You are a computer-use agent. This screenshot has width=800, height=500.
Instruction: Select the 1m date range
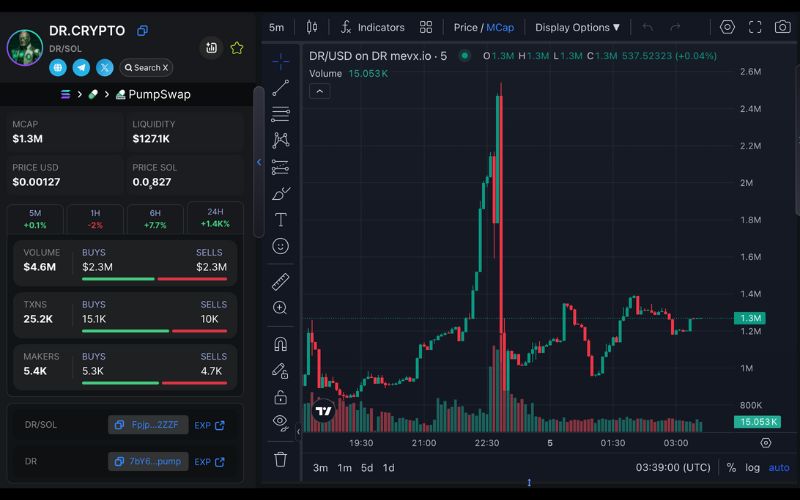click(x=344, y=468)
